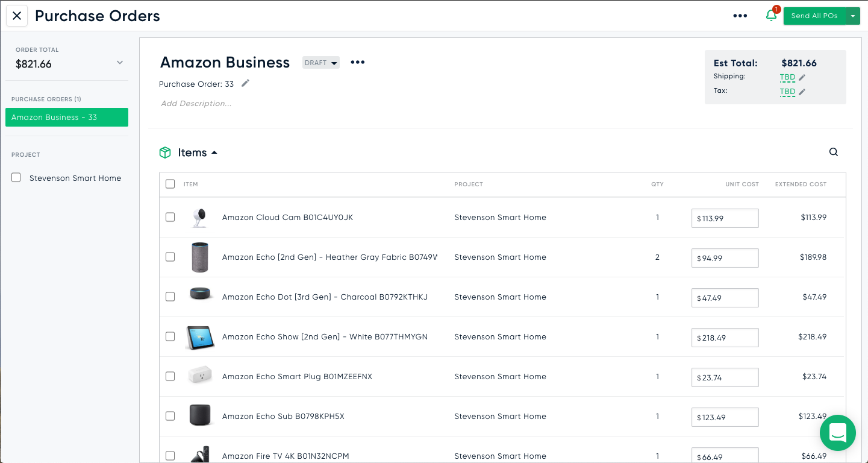Collapse the Items section
This screenshot has width=868, height=463.
[214, 153]
